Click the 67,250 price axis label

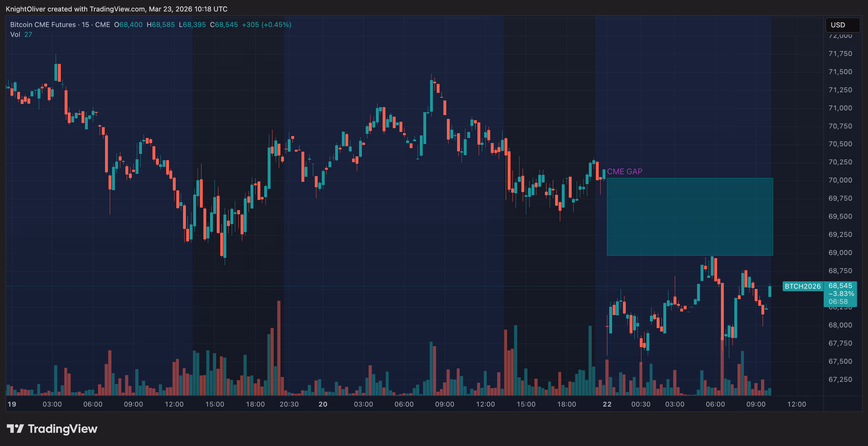840,379
